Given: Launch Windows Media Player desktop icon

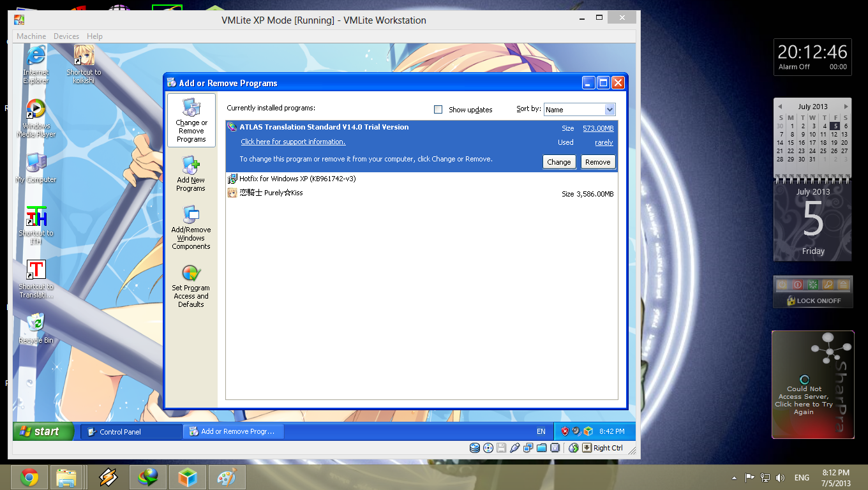Looking at the screenshot, I should click(x=36, y=118).
